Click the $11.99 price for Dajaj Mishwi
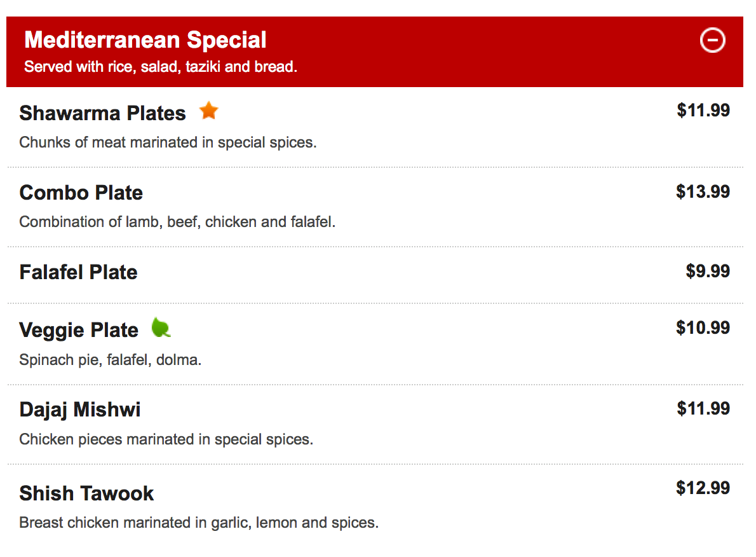Viewport: 756px width, 557px height. click(703, 408)
